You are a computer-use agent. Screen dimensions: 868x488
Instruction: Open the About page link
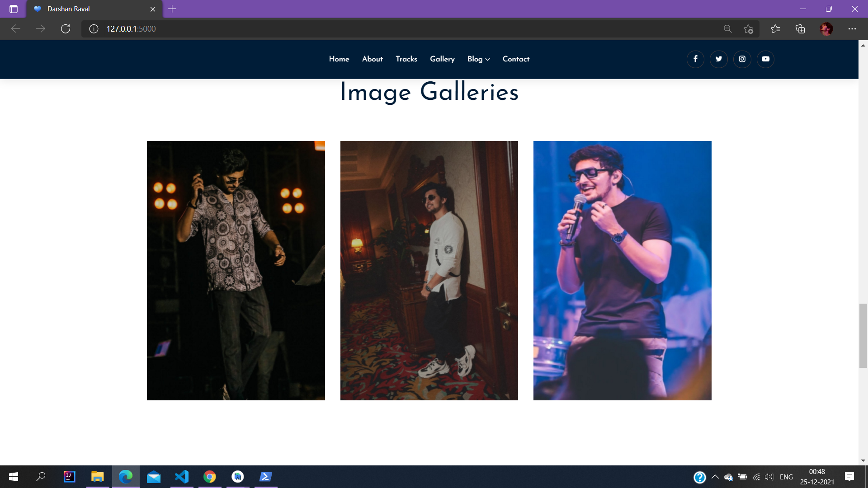click(372, 59)
